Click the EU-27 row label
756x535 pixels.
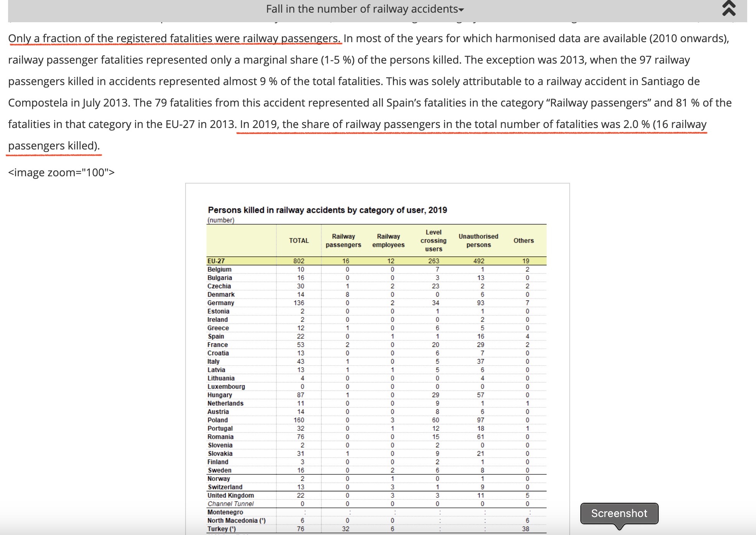[x=216, y=261]
